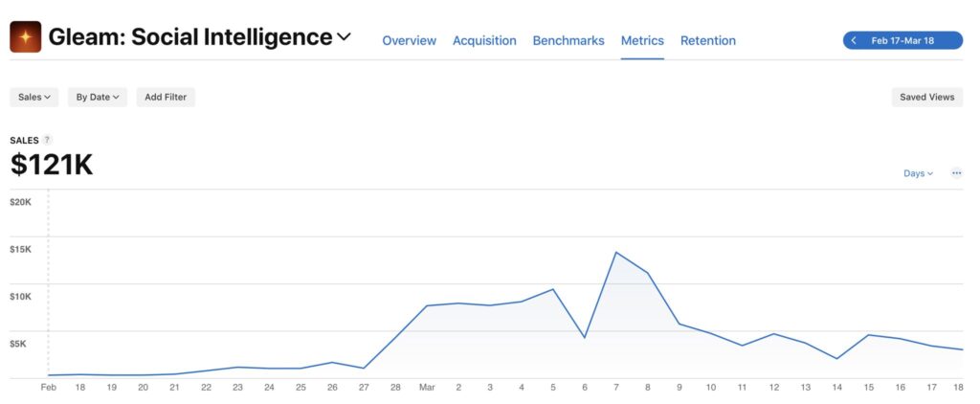Click the Gleam app icon

26,37
